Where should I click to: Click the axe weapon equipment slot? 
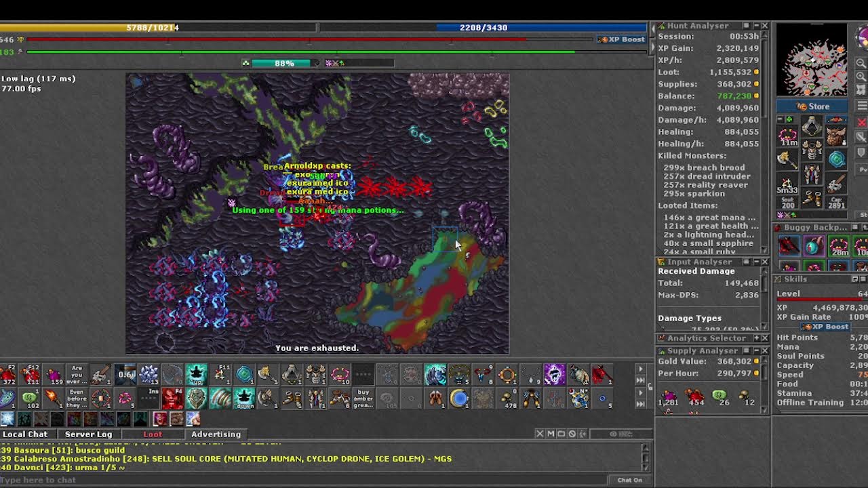pyautogui.click(x=787, y=160)
